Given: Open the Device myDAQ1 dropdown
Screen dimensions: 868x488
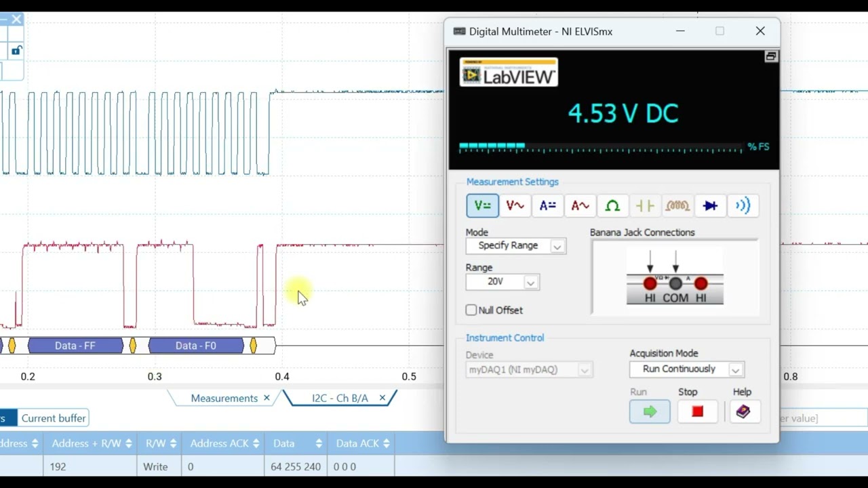Looking at the screenshot, I should coord(529,370).
